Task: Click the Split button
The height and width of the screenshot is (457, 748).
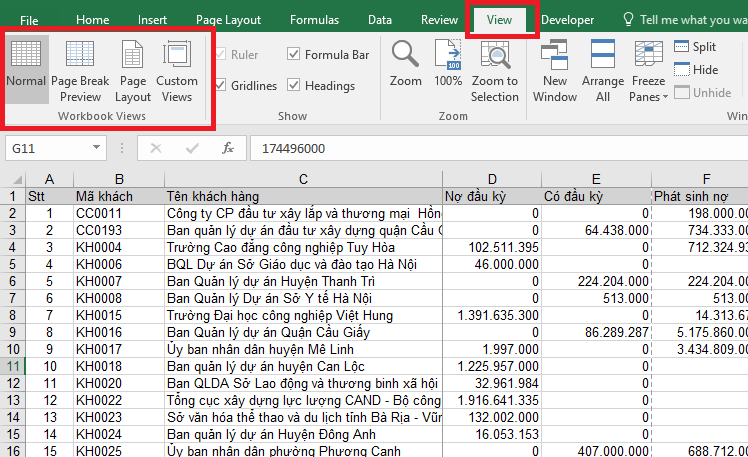Action: coord(695,47)
